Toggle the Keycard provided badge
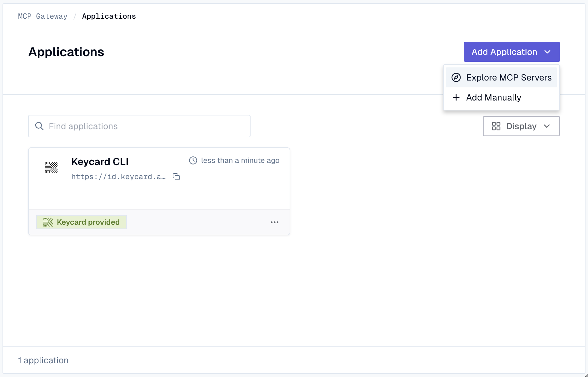 82,222
